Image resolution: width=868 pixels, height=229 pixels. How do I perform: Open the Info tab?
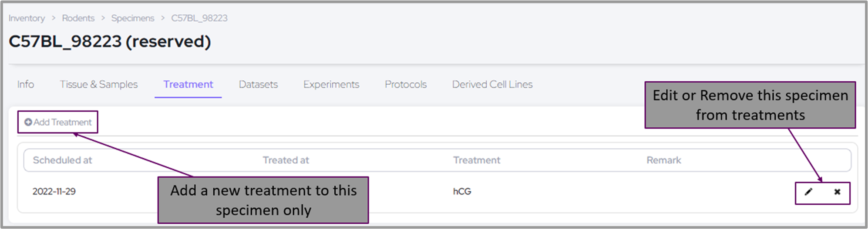coord(26,84)
